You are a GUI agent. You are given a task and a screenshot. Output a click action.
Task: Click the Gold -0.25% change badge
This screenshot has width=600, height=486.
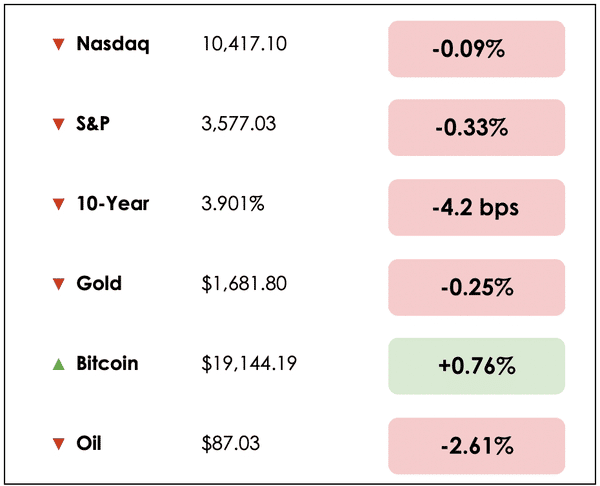tap(476, 288)
